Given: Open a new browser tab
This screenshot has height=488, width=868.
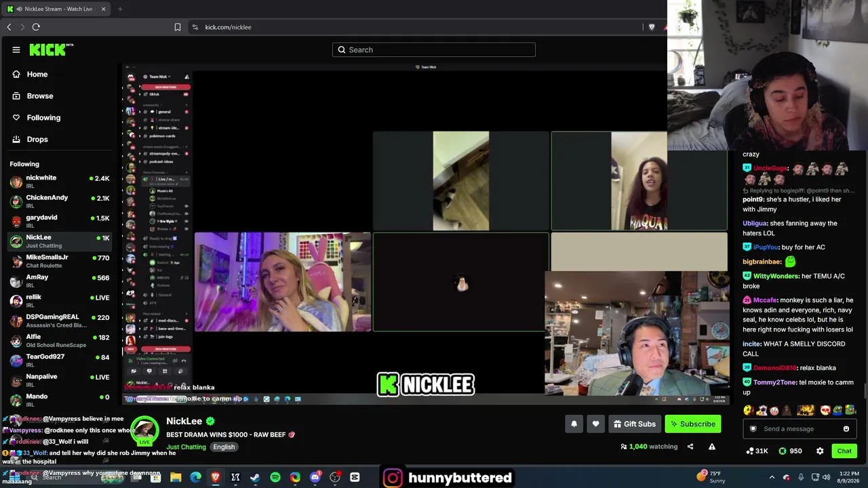Looking at the screenshot, I should pyautogui.click(x=120, y=9).
